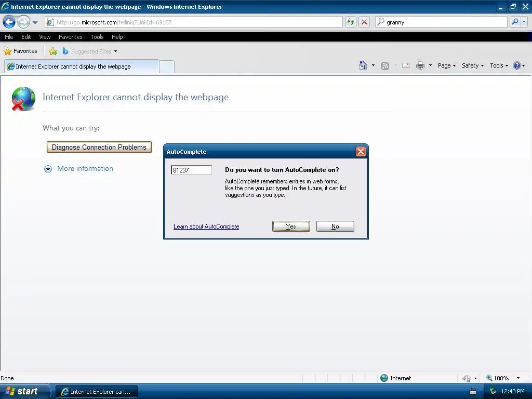Open Learn about AutoComplete link
This screenshot has width=532, height=399.
pyautogui.click(x=206, y=227)
